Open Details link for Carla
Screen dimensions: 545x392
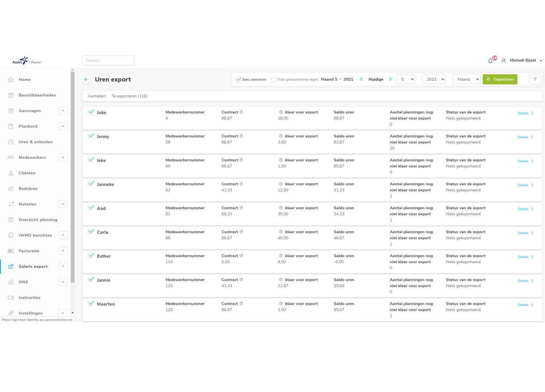point(525,233)
